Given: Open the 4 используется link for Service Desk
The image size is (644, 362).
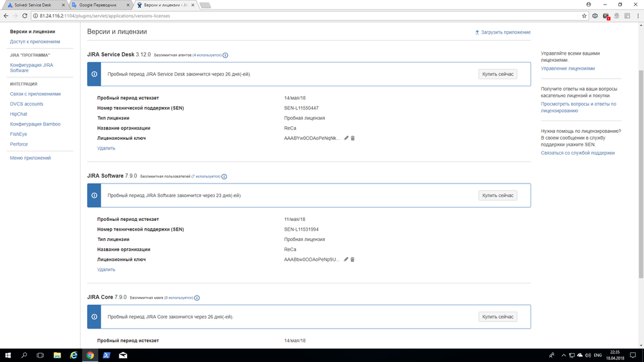Looking at the screenshot, I should [207, 55].
